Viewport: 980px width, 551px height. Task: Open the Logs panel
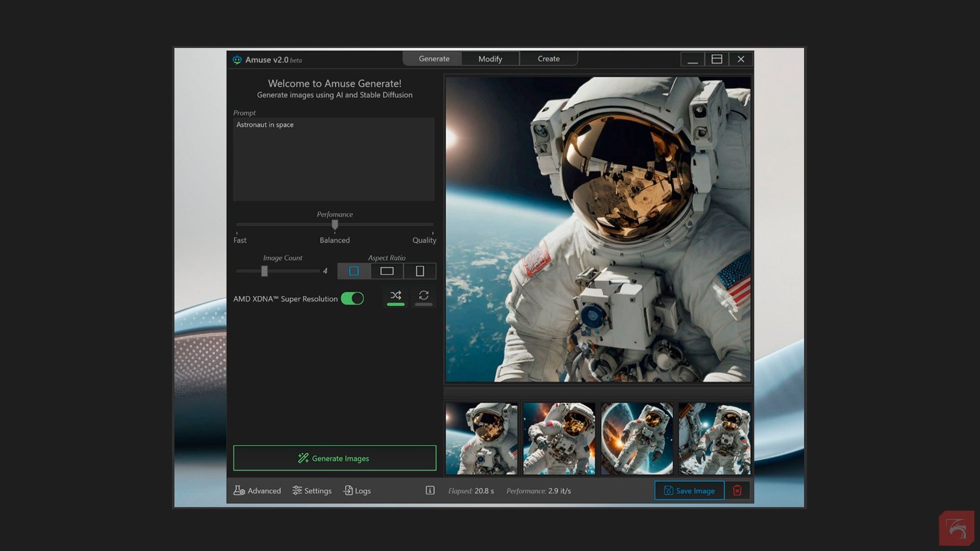357,490
